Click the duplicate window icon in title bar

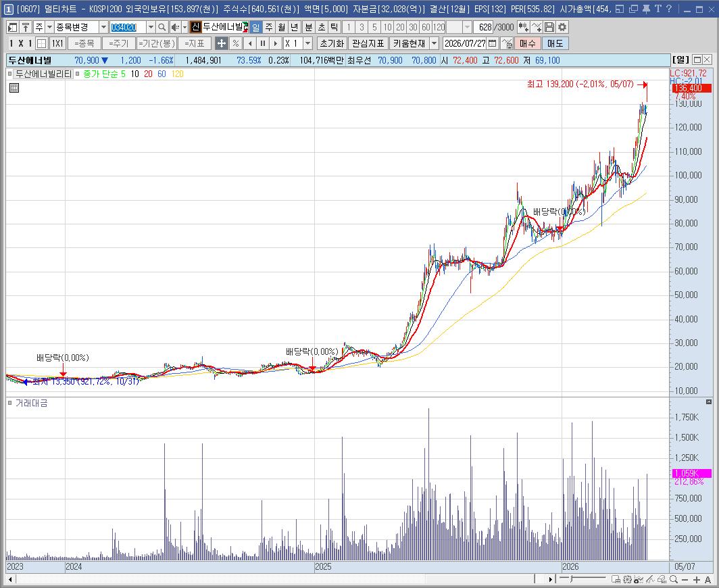[x=634, y=9]
